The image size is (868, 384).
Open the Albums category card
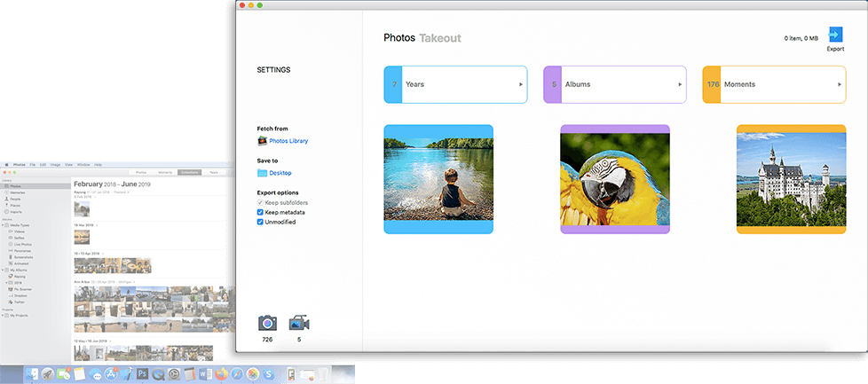(615, 84)
